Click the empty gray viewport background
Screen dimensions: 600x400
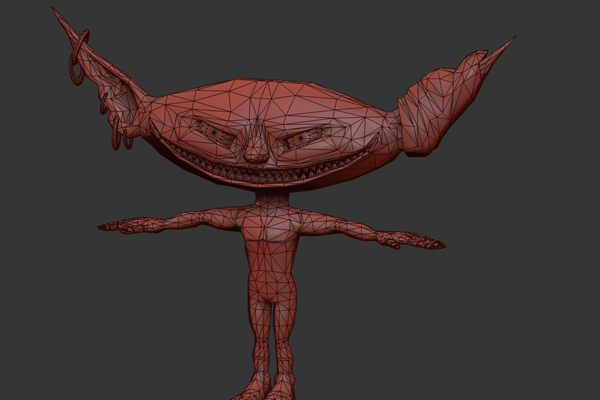pos(500,320)
